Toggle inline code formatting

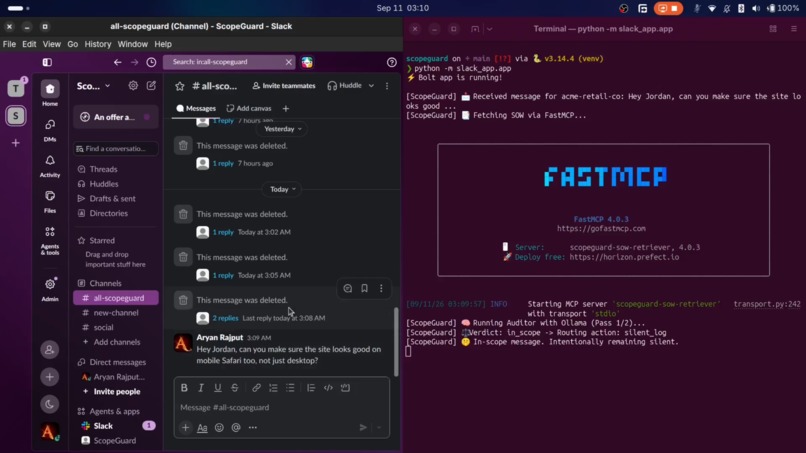[x=328, y=388]
